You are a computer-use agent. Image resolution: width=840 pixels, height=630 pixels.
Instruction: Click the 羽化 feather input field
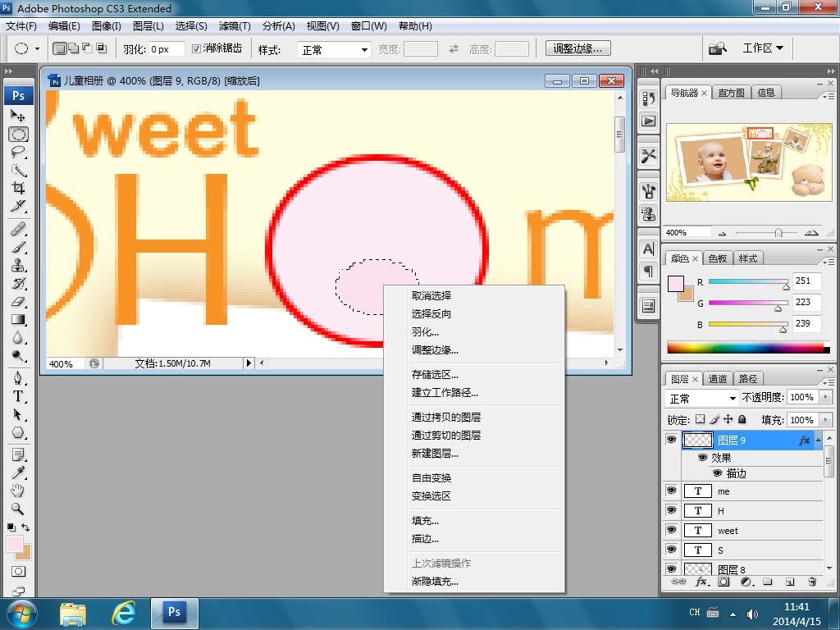pyautogui.click(x=167, y=49)
